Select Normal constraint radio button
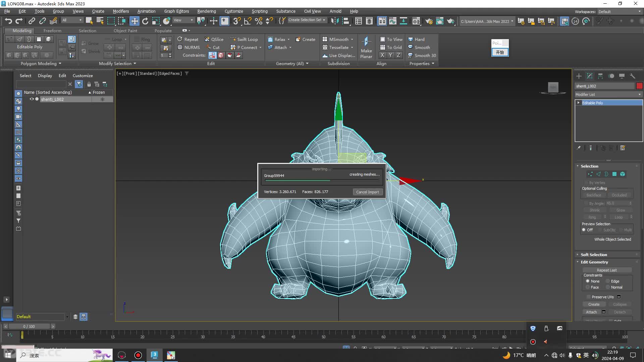This screenshot has height=362, width=644. tap(608, 287)
